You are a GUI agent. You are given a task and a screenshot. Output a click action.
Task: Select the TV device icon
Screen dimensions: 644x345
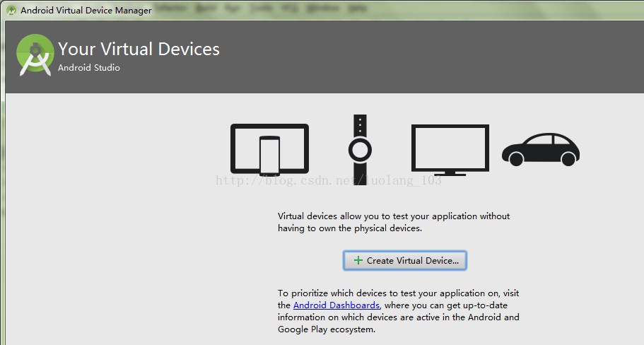point(450,151)
